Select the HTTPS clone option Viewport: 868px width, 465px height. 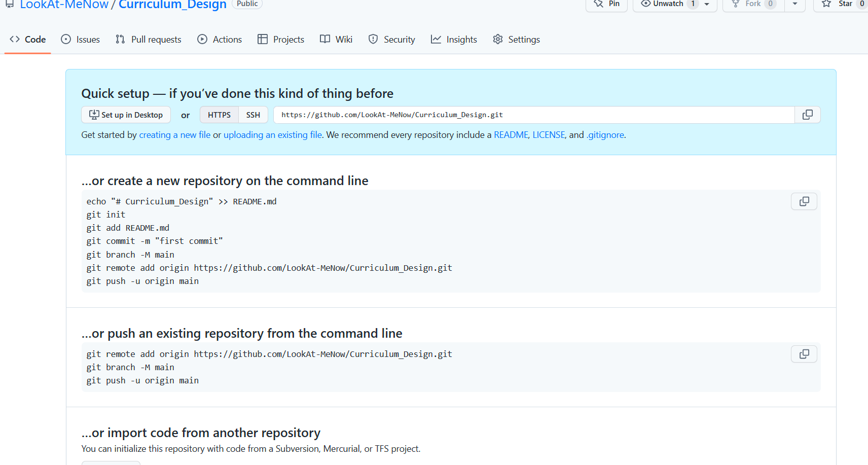[219, 115]
